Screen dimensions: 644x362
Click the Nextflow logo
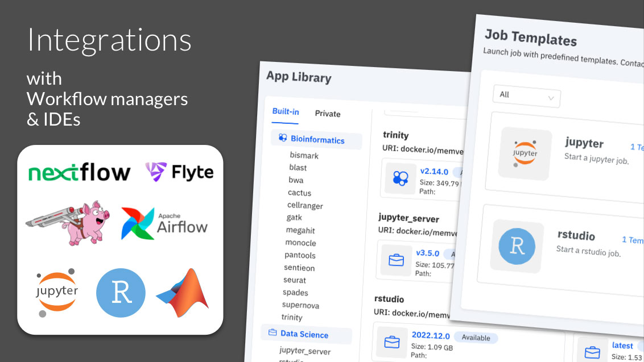(79, 172)
